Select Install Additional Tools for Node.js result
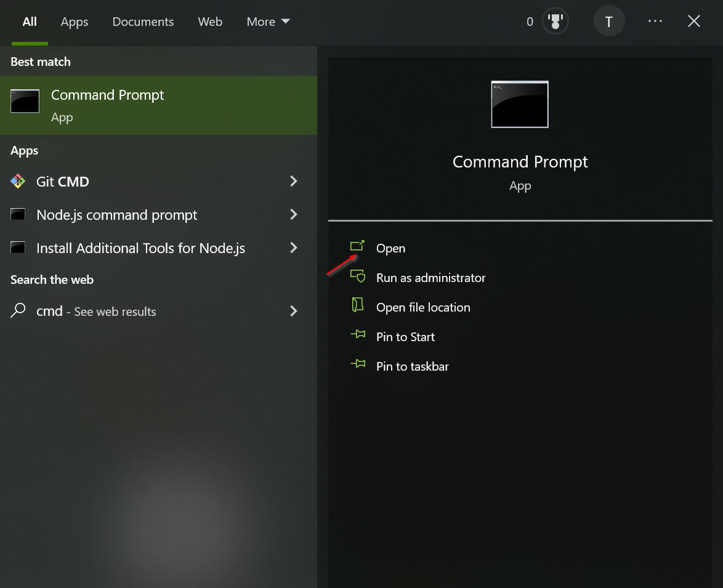Viewport: 723px width, 588px height. [159, 248]
